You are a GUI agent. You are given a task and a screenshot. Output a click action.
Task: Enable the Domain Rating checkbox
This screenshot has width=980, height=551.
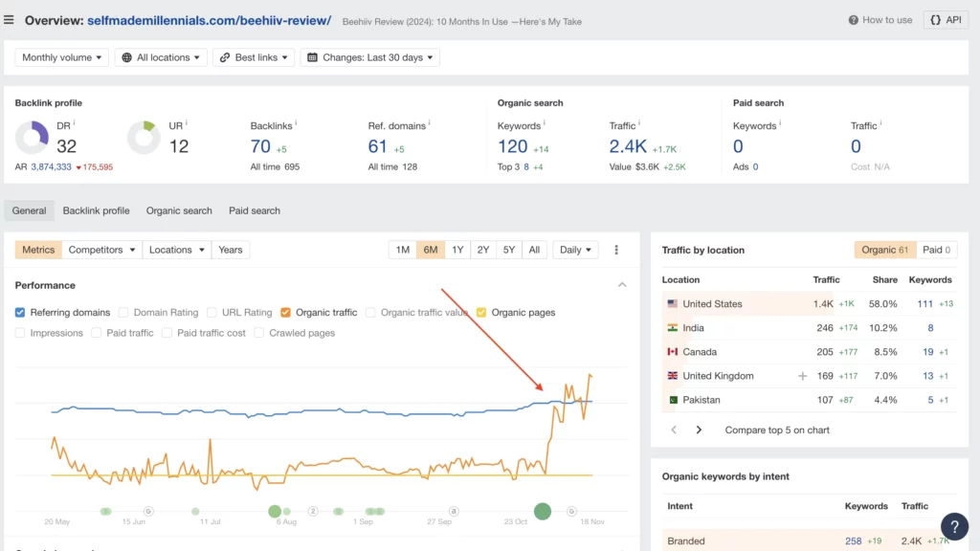[123, 313]
